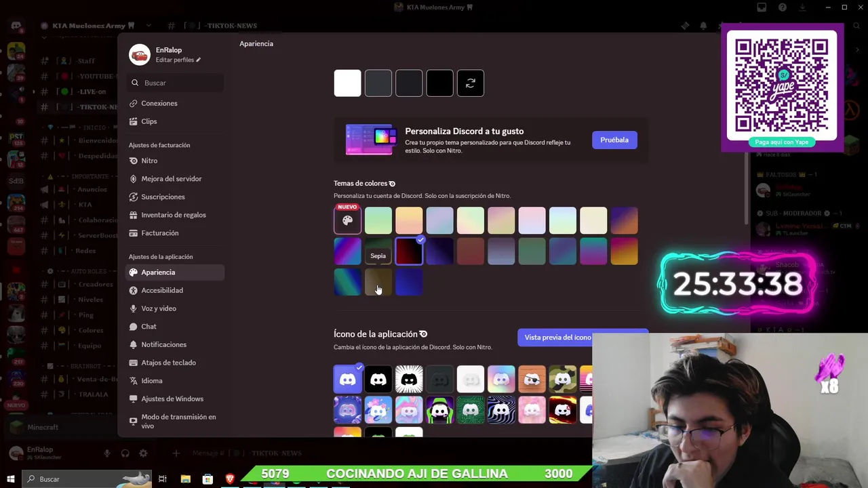Select the white embossed Discord app icon

[471, 380]
